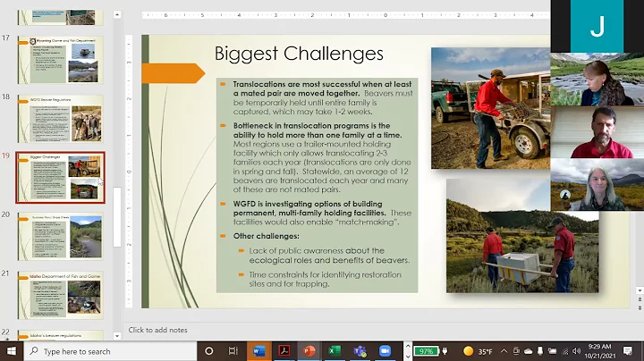Click the taskbar search box
Screen dimensions: 644x361
click(110, 351)
